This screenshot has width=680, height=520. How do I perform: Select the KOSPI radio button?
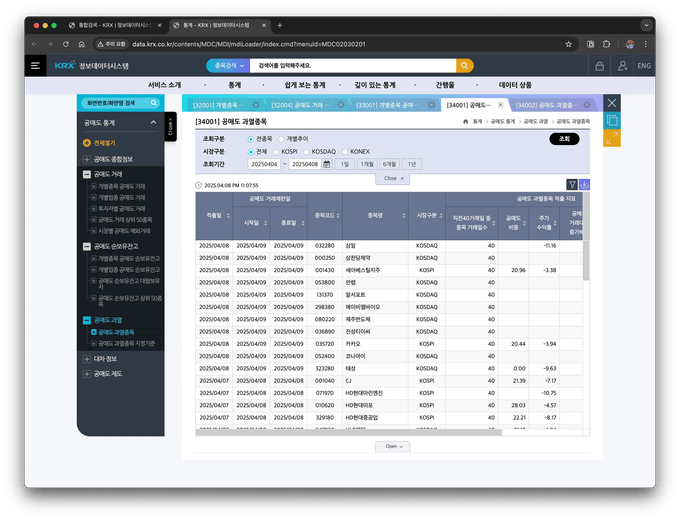point(276,152)
